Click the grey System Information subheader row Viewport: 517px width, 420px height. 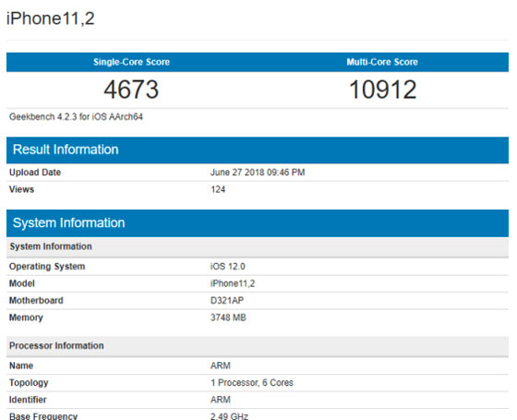[x=258, y=246]
